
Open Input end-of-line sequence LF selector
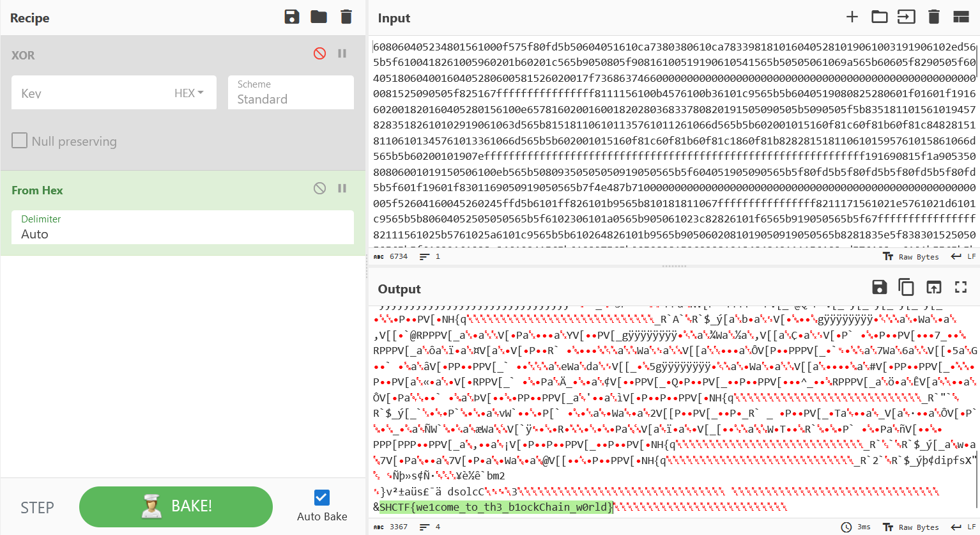tap(964, 256)
